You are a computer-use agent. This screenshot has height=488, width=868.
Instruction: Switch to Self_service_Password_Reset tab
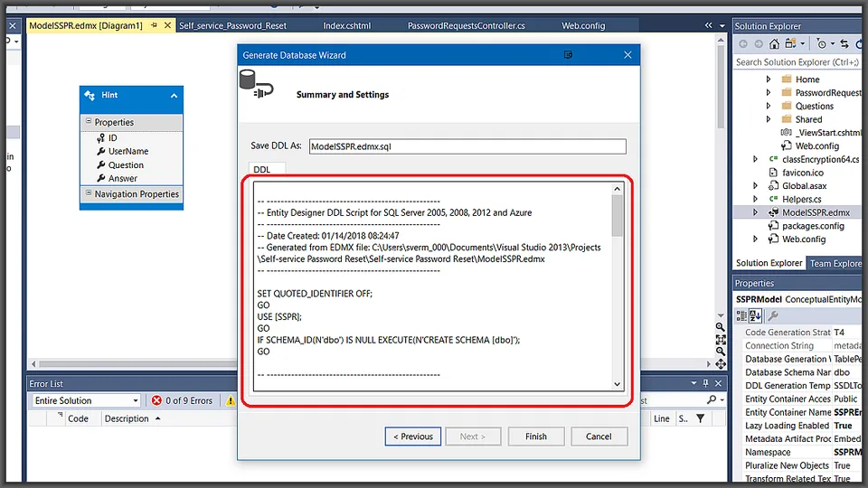pyautogui.click(x=232, y=25)
